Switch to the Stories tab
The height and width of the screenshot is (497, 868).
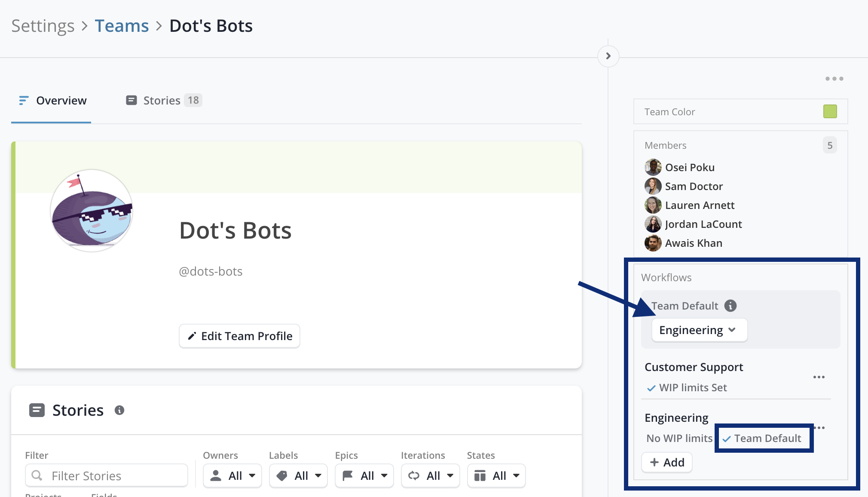162,100
